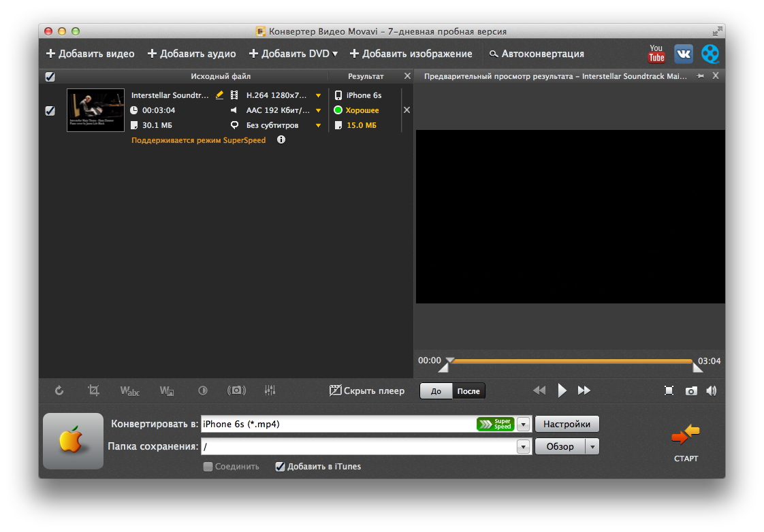Expand Без субтитров subtitle dropdown
The height and width of the screenshot is (532, 764).
click(318, 126)
